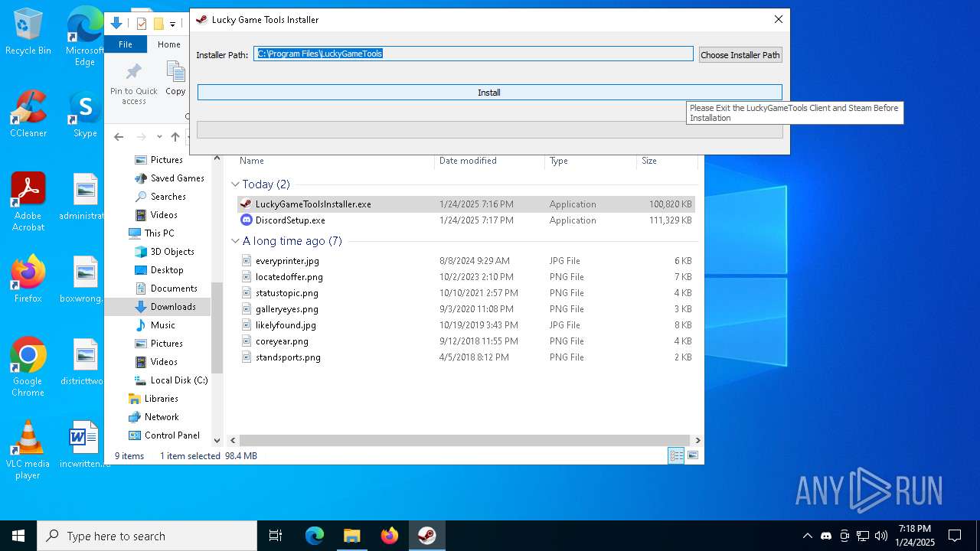Screen dimensions: 980x551
Task: Open Google Chrome desktop icon
Action: coord(28,367)
